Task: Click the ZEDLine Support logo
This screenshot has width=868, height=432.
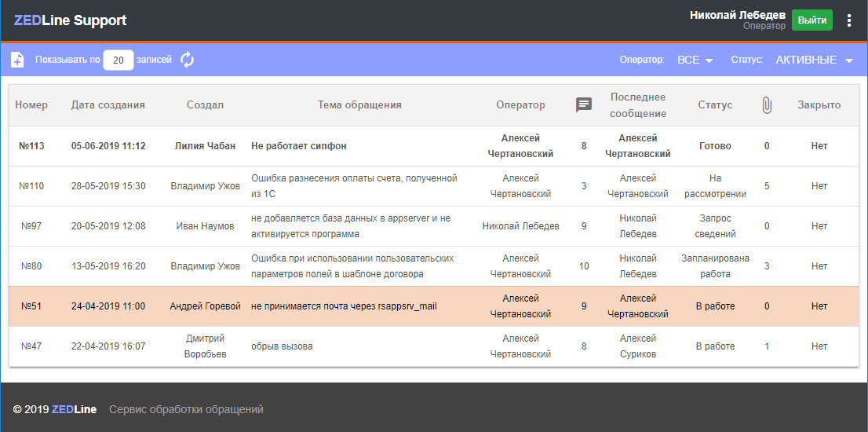Action: 70,20
